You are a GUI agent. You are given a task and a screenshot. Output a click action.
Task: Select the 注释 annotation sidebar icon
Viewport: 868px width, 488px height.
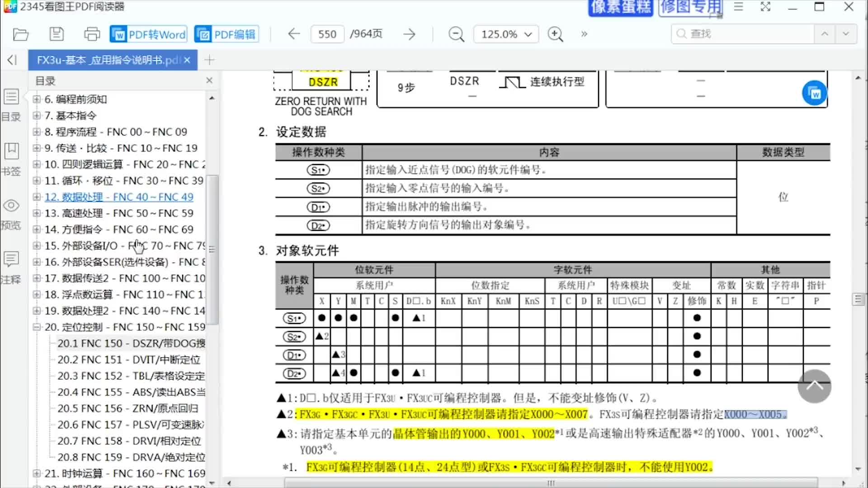(x=11, y=268)
